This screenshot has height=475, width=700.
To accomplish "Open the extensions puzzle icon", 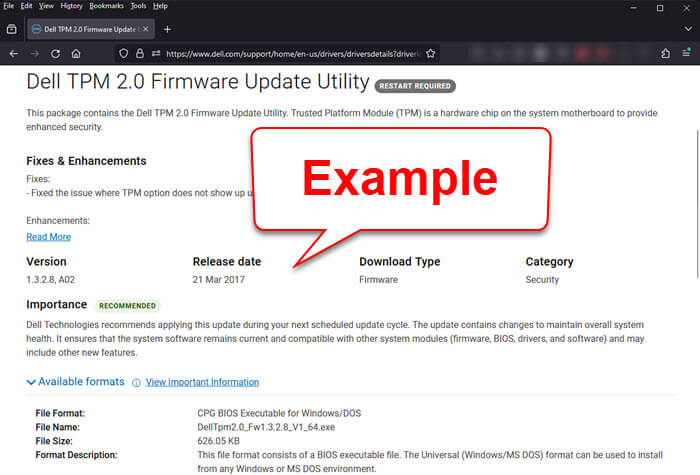I will point(665,54).
